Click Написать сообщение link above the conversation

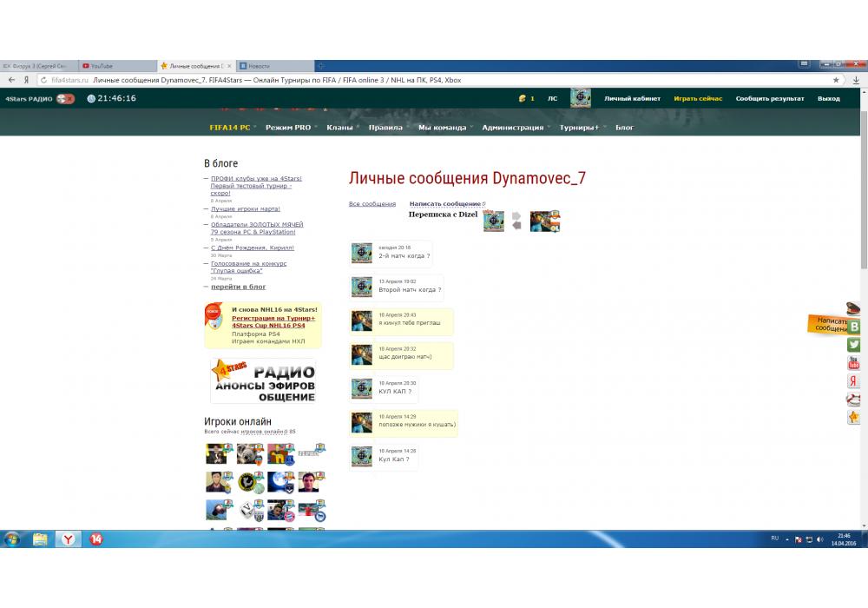[x=447, y=204]
